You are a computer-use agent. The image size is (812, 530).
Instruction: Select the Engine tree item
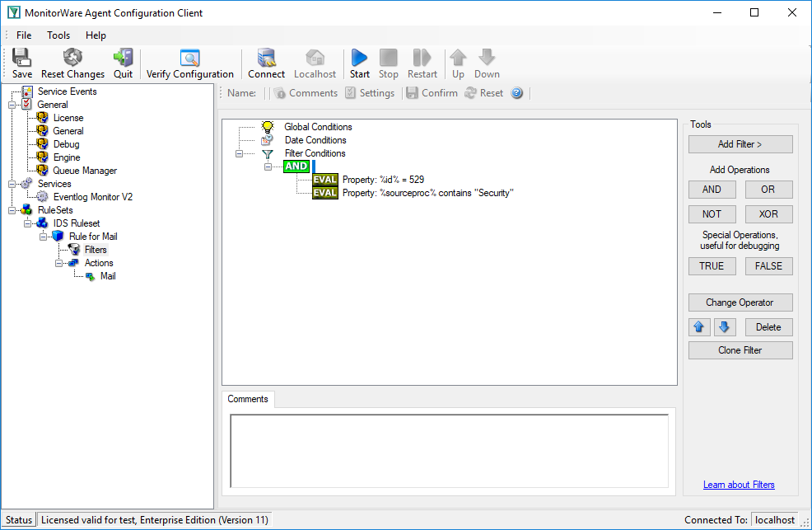pos(67,157)
